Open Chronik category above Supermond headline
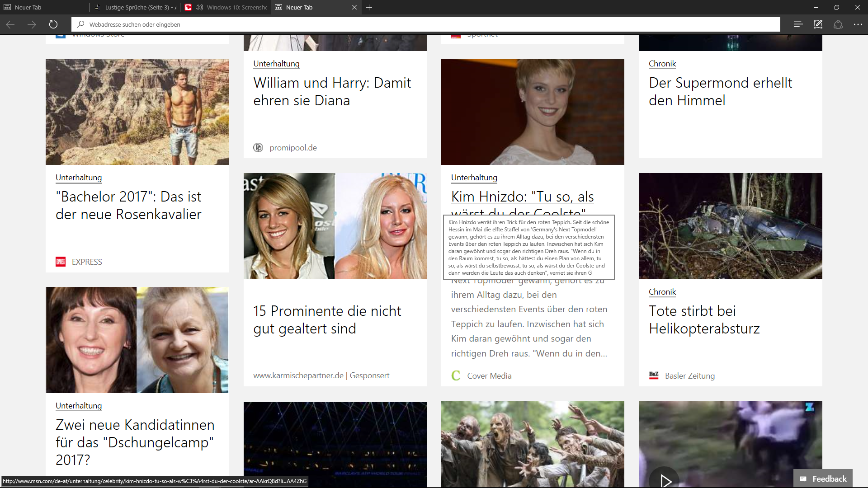The image size is (868, 488). point(662,64)
